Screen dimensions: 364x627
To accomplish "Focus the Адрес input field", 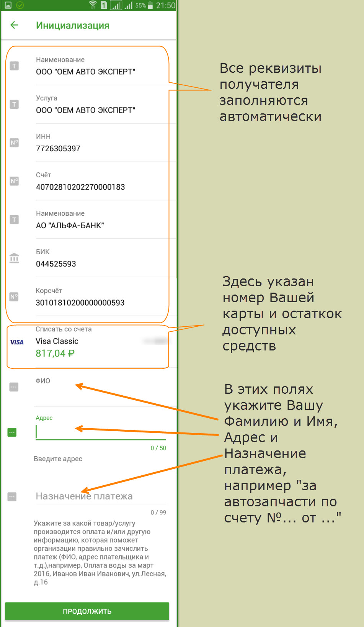I will [x=101, y=432].
